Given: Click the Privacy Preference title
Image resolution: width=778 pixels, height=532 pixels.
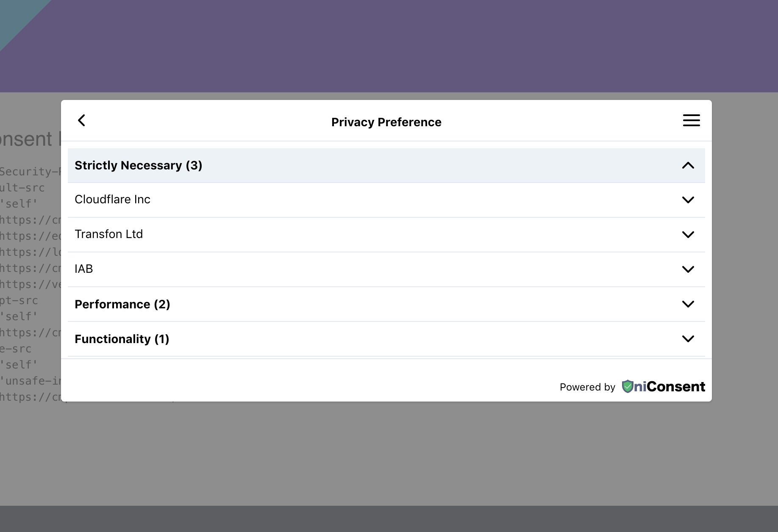Looking at the screenshot, I should (x=386, y=122).
